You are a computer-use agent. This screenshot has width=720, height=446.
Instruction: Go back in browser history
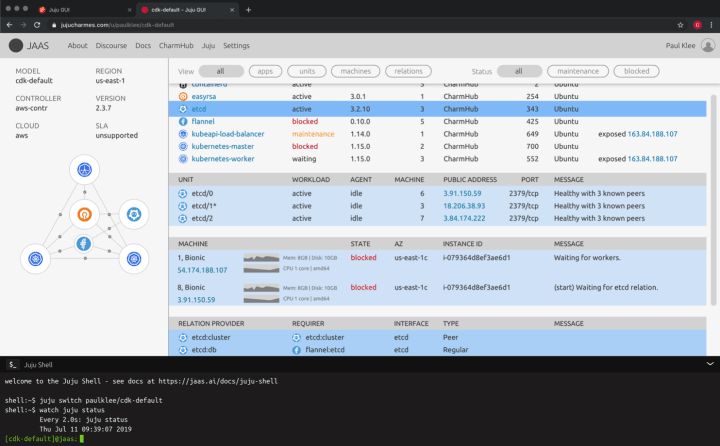pyautogui.click(x=10, y=25)
